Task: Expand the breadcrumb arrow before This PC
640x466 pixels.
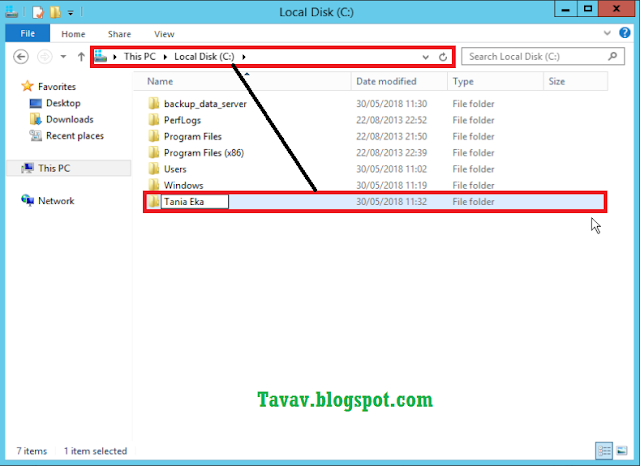Action: [115, 57]
